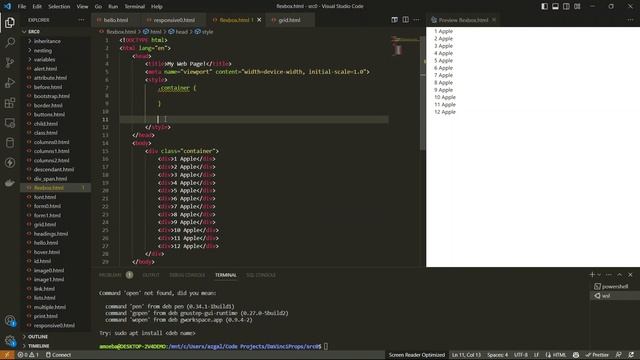Image resolution: width=640 pixels, height=360 pixels.
Task: Click the new terminal plus icon
Action: pos(592,275)
